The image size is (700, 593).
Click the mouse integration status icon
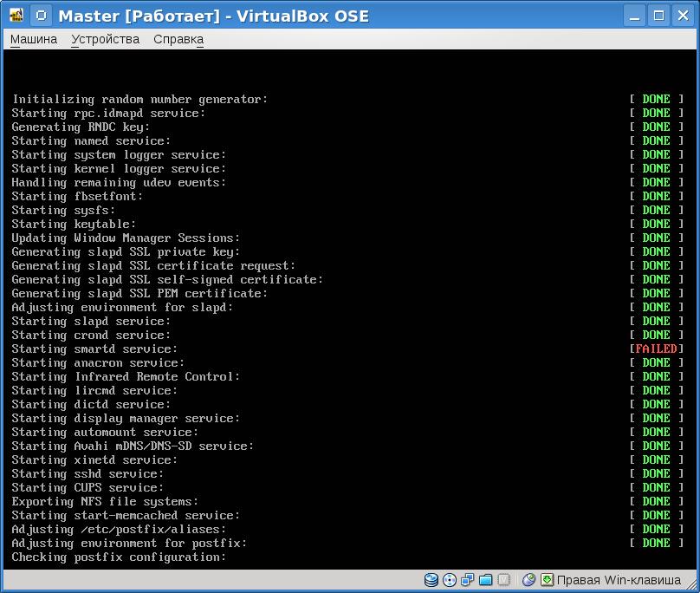[528, 580]
